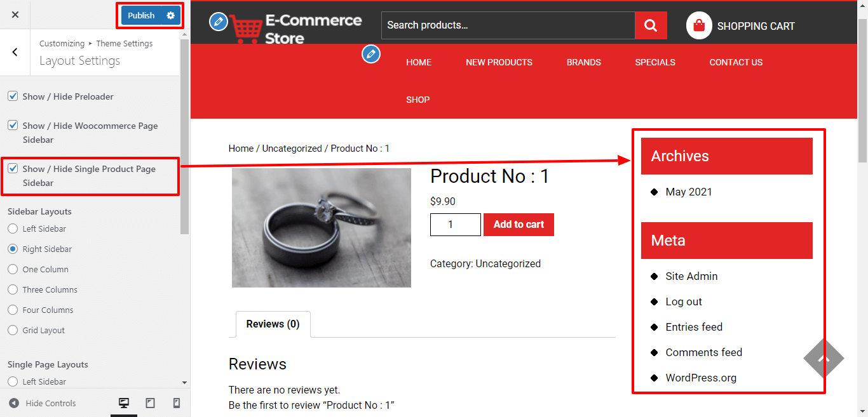Click the Add to cart button
The image size is (868, 417).
coord(519,225)
